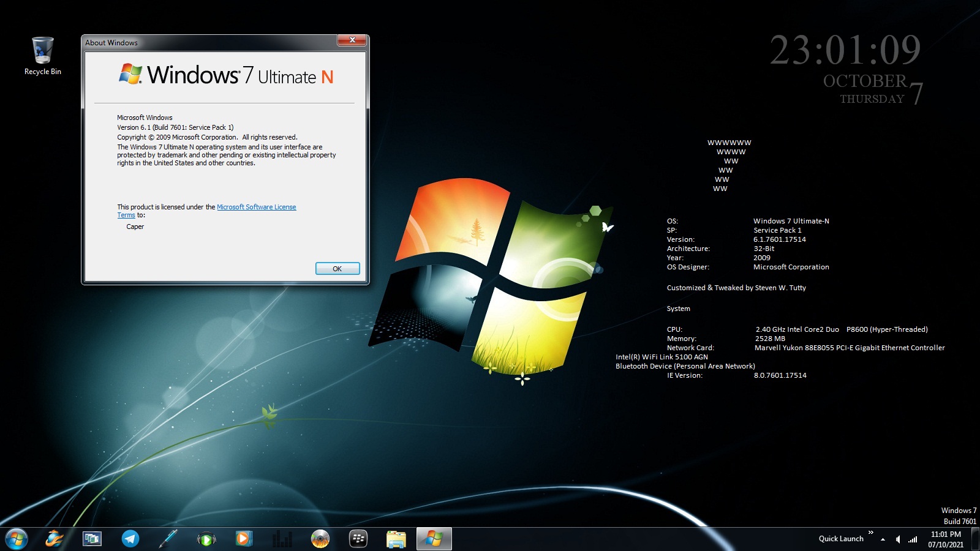Open the Microsoft Software License Terms link
Image resolution: width=980 pixels, height=551 pixels.
coord(256,207)
